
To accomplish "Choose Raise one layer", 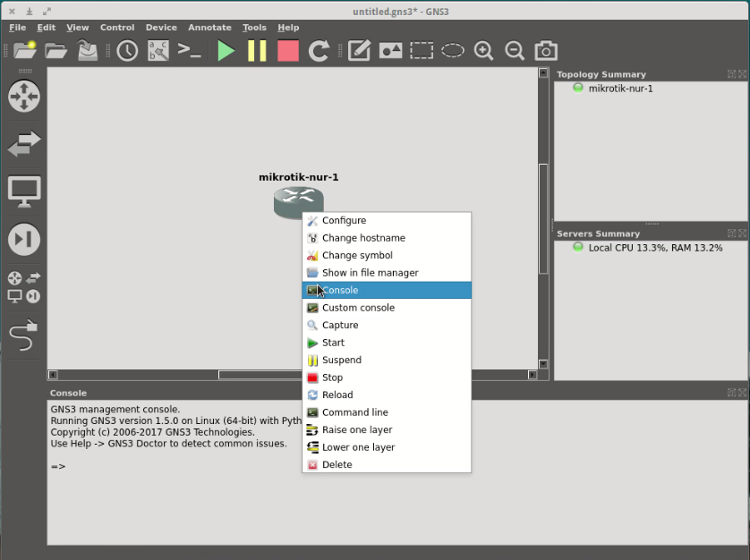I will click(387, 430).
